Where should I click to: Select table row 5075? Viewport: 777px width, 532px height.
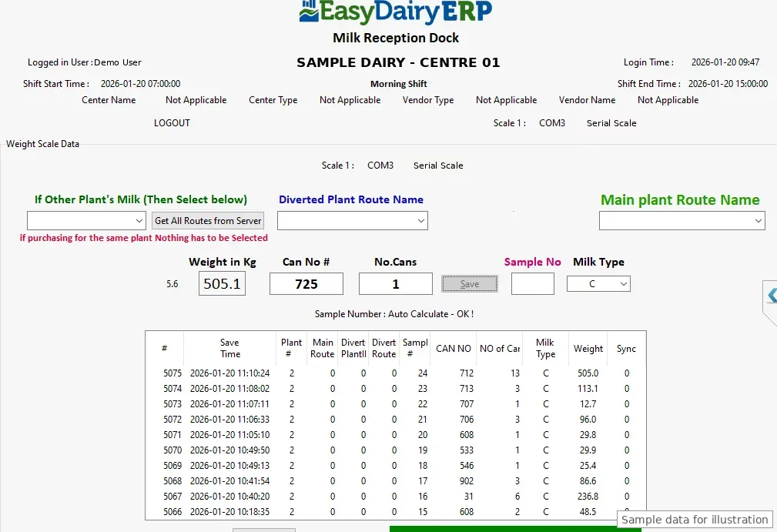click(396, 373)
